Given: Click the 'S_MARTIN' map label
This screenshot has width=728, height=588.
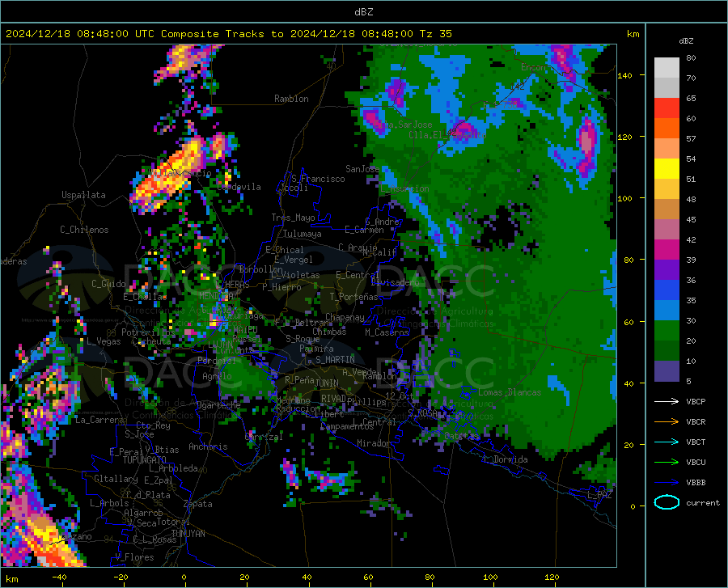Looking at the screenshot, I should [x=335, y=360].
